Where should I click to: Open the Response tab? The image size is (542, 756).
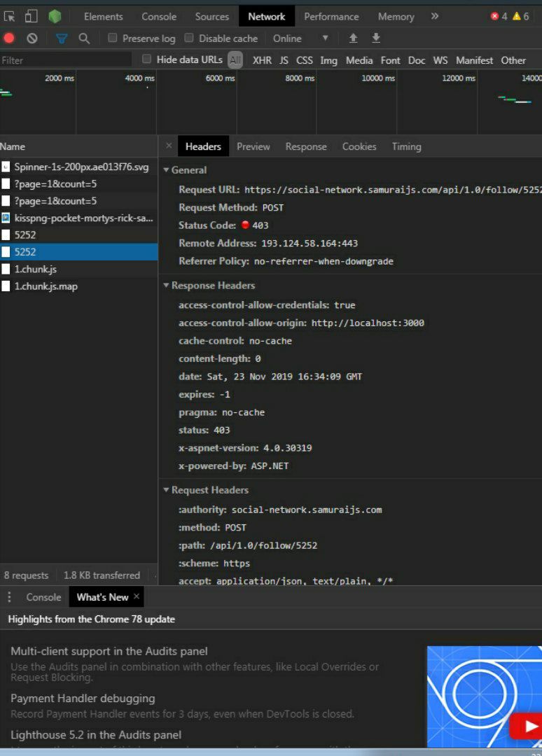click(306, 146)
